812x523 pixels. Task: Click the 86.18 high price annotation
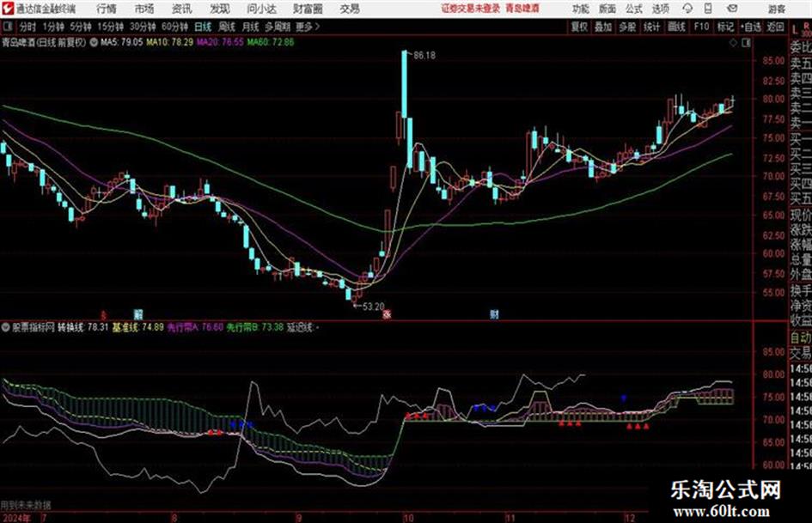(x=424, y=56)
